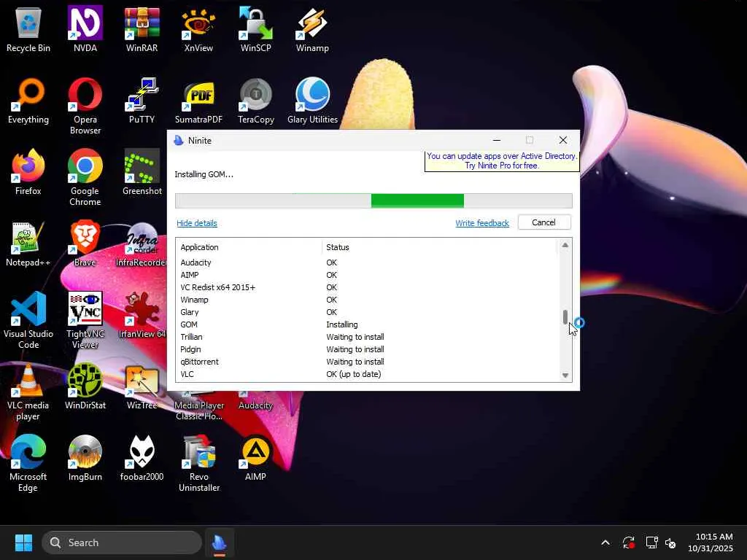
Task: Select the Opera Browser shortcut
Action: (85, 106)
